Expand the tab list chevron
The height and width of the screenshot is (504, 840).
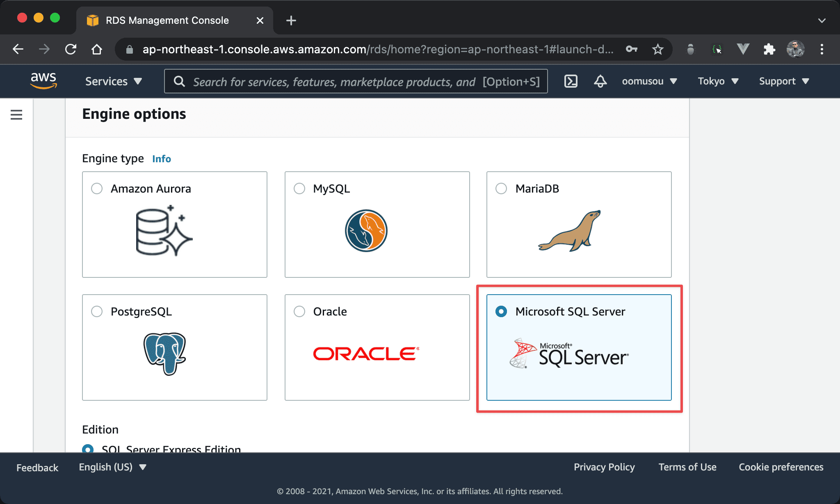point(822,20)
